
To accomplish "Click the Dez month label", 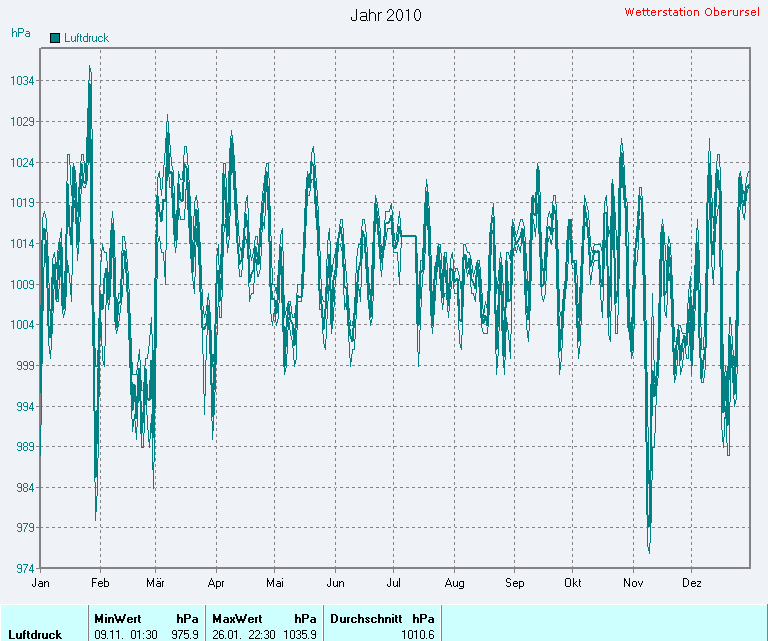I will 692,583.
